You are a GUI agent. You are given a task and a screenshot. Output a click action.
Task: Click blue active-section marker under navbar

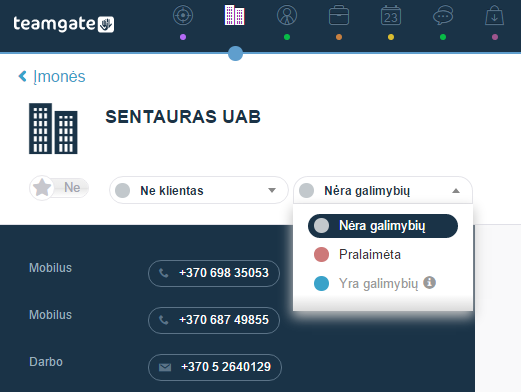click(235, 53)
